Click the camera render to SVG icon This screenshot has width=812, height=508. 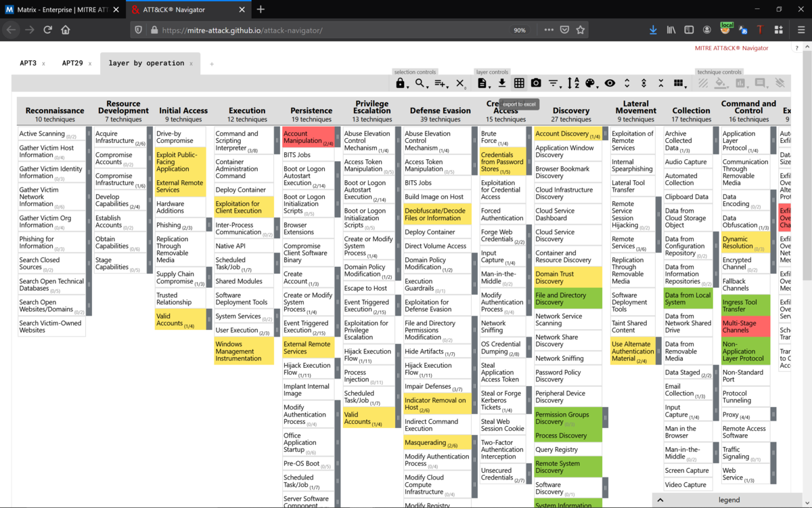click(x=536, y=83)
